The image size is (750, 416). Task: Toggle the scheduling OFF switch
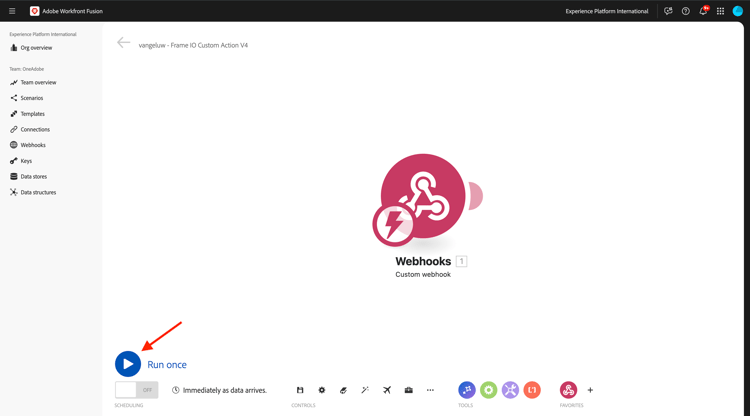coord(136,390)
